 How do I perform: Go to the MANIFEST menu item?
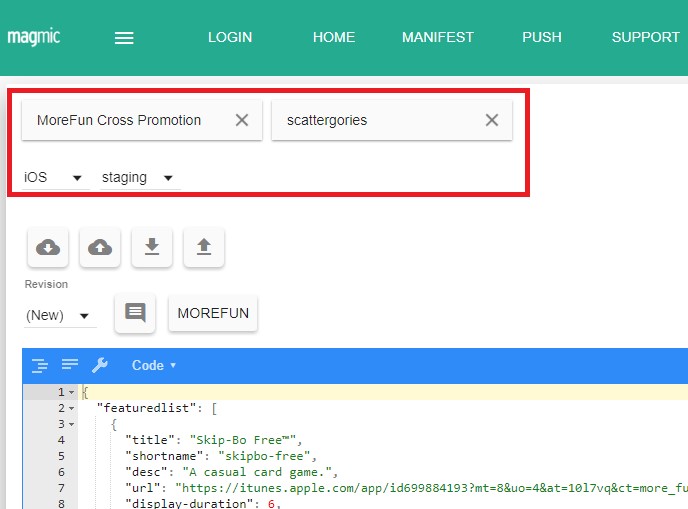tap(438, 37)
